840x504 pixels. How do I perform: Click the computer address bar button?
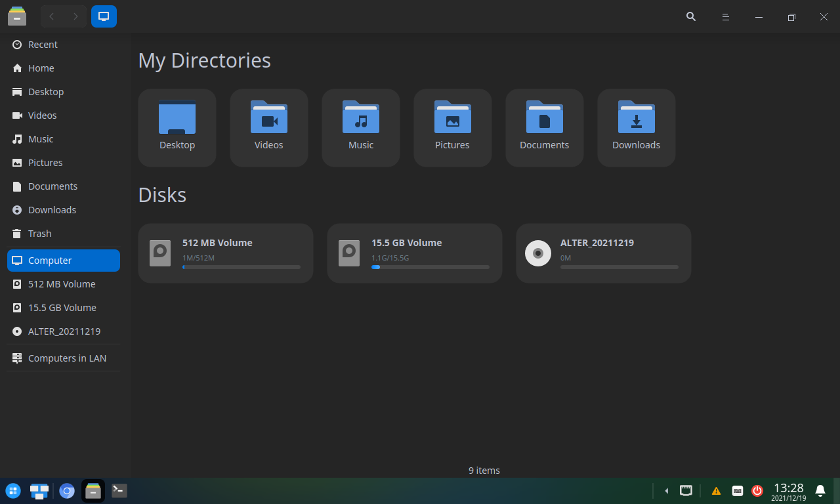point(104,16)
